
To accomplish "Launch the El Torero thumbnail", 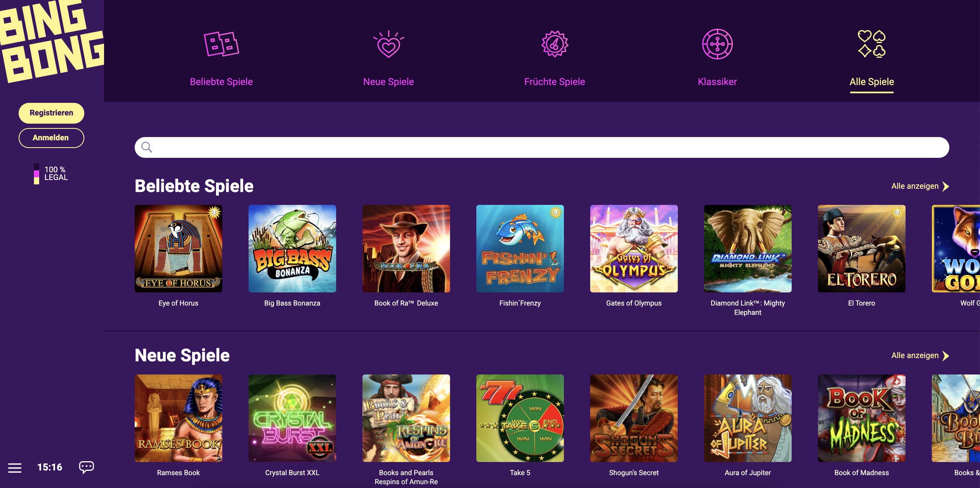I will pos(861,249).
